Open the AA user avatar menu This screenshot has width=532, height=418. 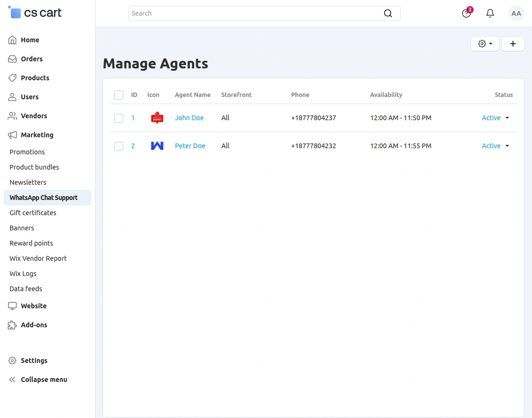516,13
